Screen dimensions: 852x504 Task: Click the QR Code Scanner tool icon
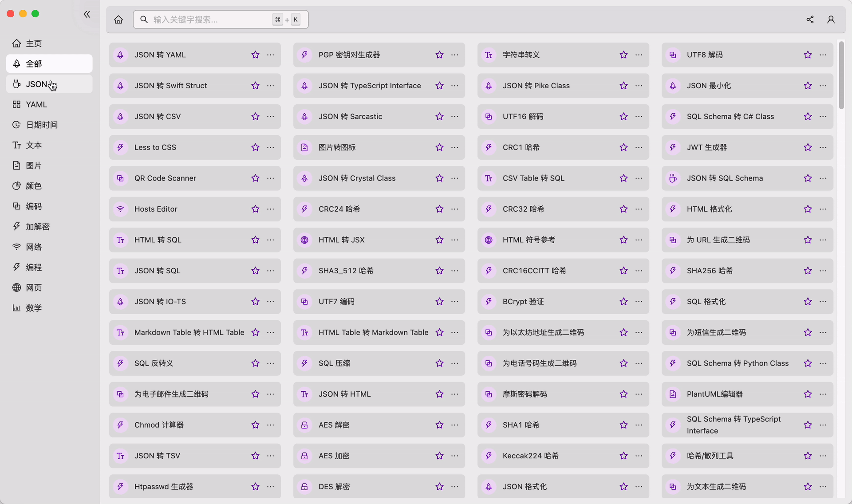[120, 178]
